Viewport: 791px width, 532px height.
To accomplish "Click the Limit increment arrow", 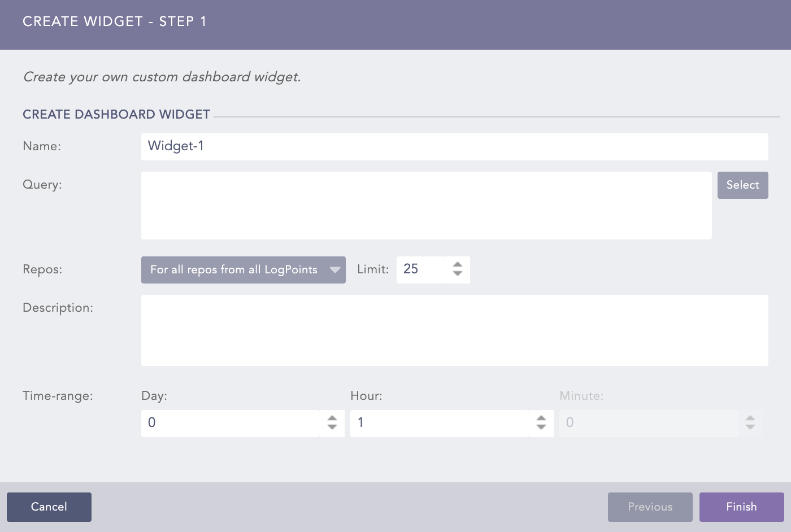I will (x=457, y=265).
